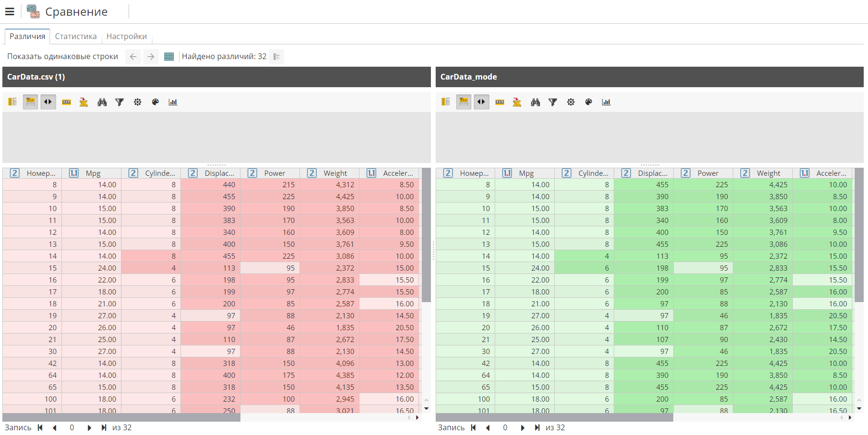Select the Различия tab
This screenshot has width=868, height=435.
pos(28,36)
